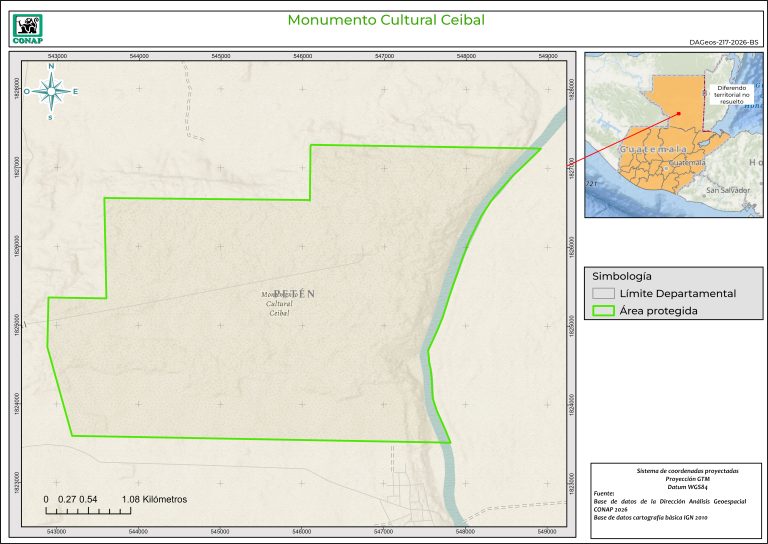The height and width of the screenshot is (544, 768).
Task: Click the San Salvador label on inset
Action: point(727,189)
